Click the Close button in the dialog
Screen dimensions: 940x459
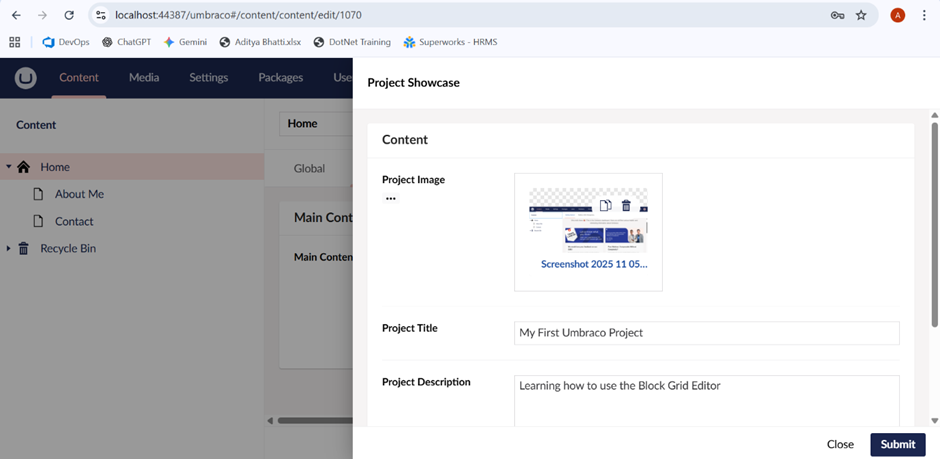pyautogui.click(x=840, y=444)
